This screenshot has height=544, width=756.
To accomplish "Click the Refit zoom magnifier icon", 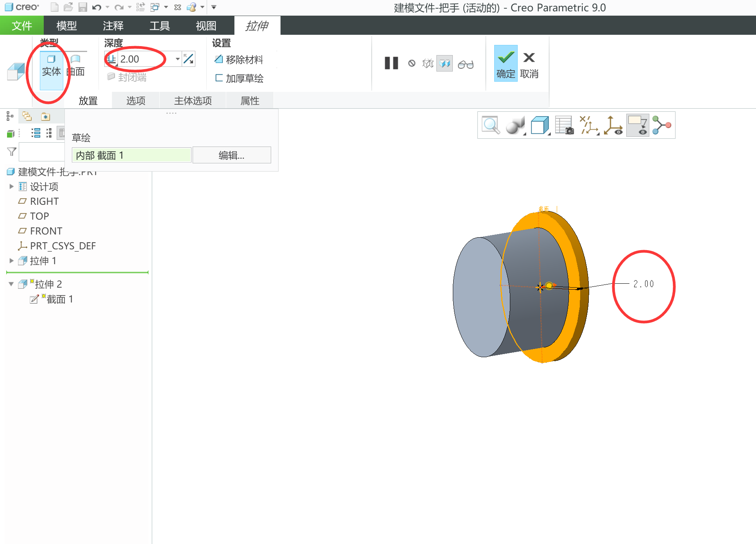I will click(491, 125).
